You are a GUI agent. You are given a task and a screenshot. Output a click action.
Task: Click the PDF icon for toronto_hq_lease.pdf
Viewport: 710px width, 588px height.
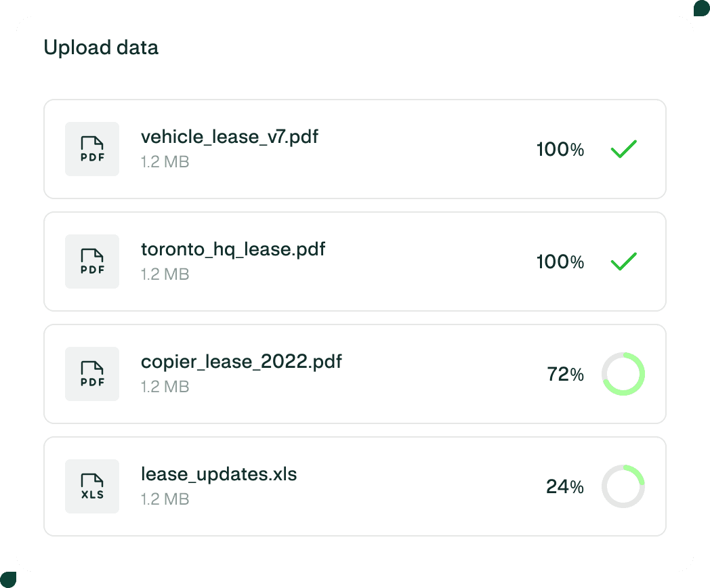tap(92, 261)
